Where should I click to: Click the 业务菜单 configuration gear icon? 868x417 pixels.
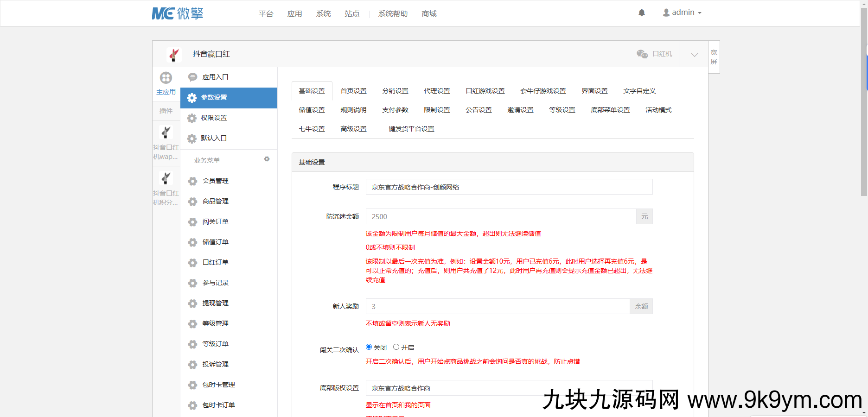[267, 159]
